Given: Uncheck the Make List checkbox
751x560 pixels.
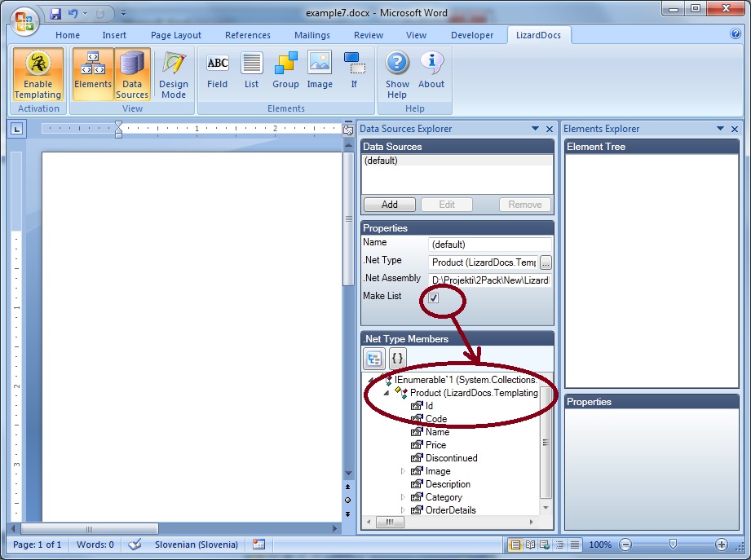Looking at the screenshot, I should tap(434, 298).
